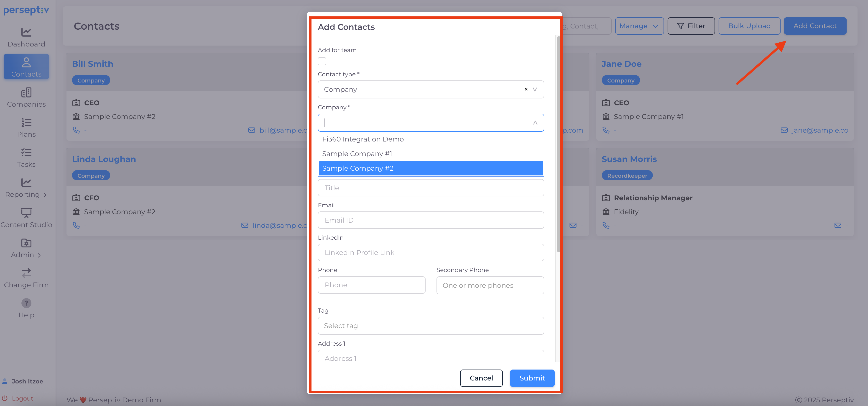Click the Email ID input field
Image resolution: width=868 pixels, height=406 pixels.
click(431, 220)
